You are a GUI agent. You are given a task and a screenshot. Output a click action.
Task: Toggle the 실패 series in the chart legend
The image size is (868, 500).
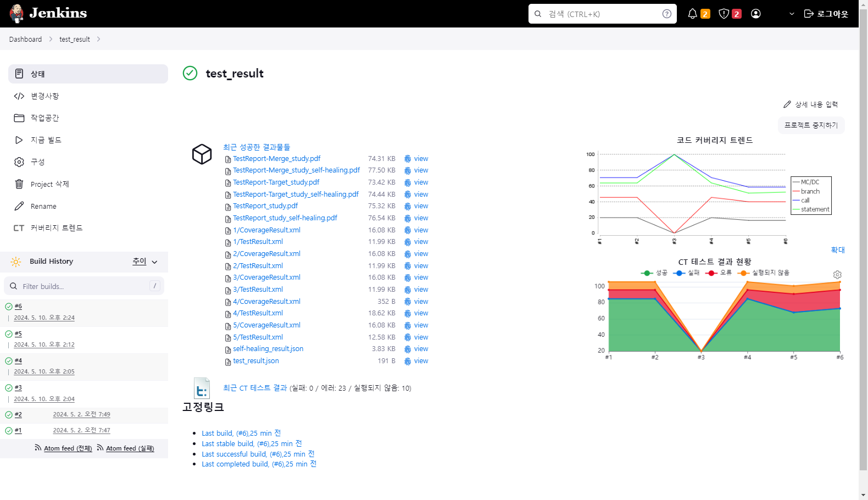[x=686, y=273]
